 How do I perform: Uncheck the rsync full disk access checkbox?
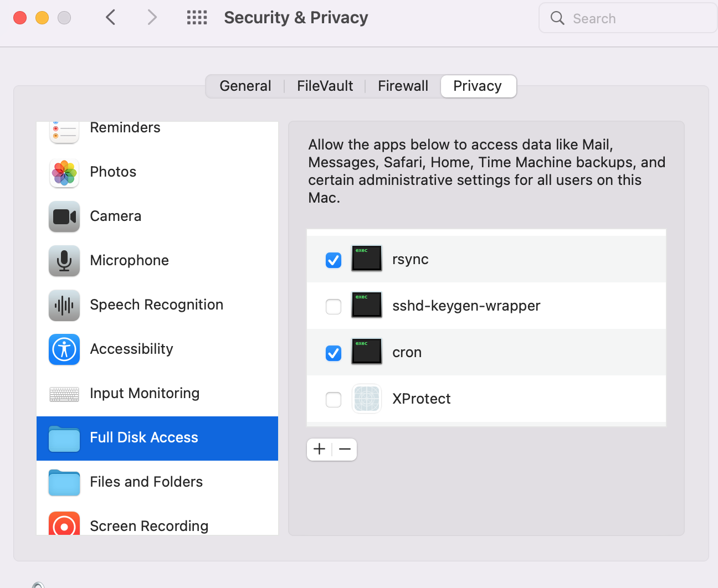click(x=334, y=260)
